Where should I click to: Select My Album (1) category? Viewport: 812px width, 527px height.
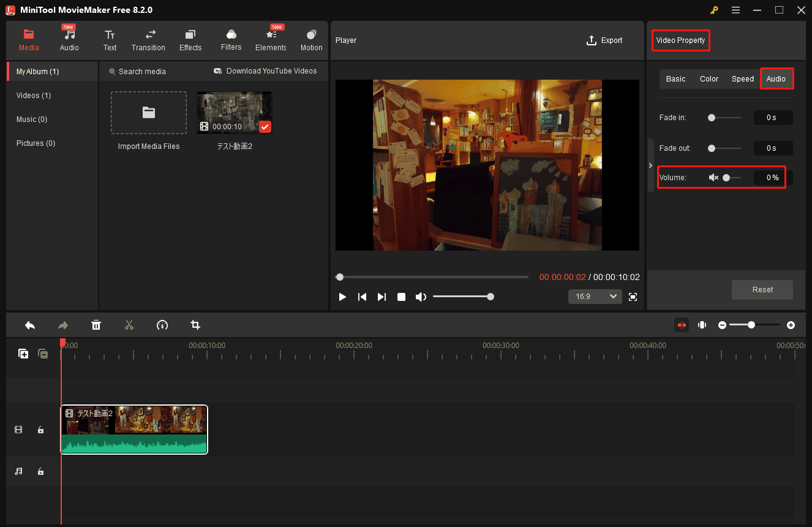click(52, 72)
